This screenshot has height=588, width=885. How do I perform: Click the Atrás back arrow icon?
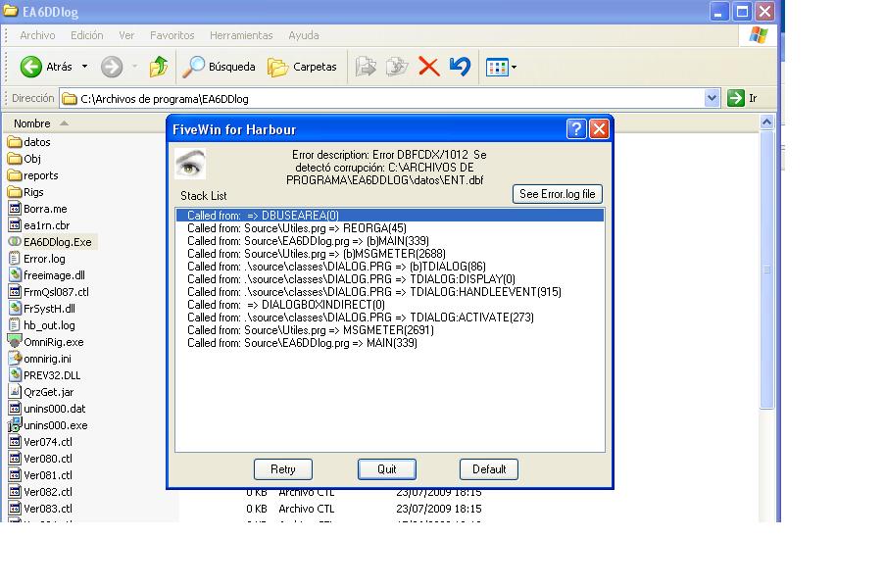coord(31,67)
